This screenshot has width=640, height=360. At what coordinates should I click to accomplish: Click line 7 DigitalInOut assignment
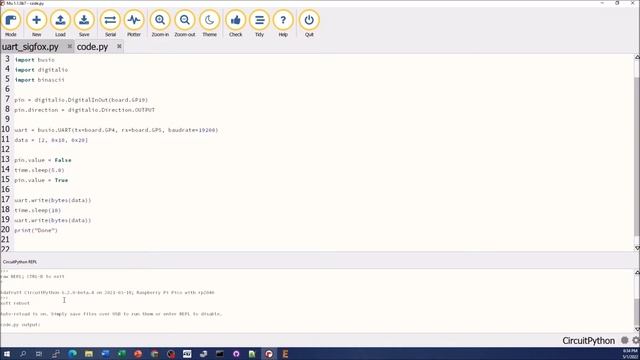pos(81,100)
